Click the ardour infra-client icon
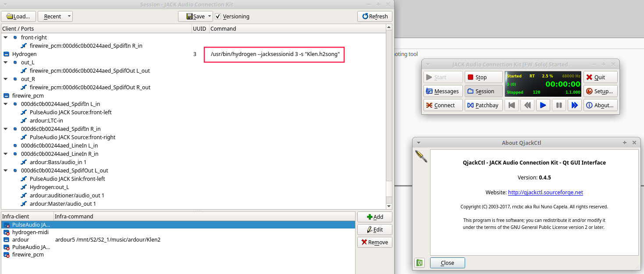The image size is (644, 274). (x=7, y=240)
